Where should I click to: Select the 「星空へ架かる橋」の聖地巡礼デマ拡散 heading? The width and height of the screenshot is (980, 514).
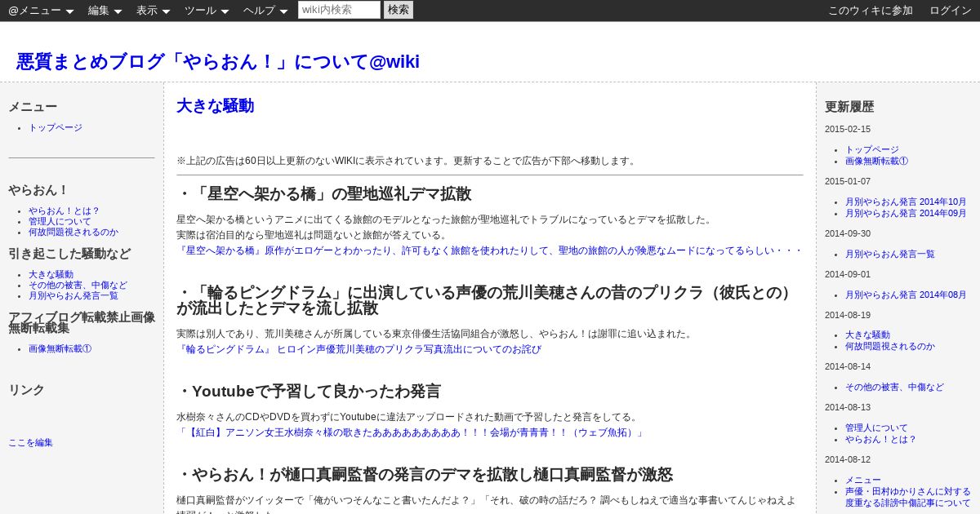(324, 194)
